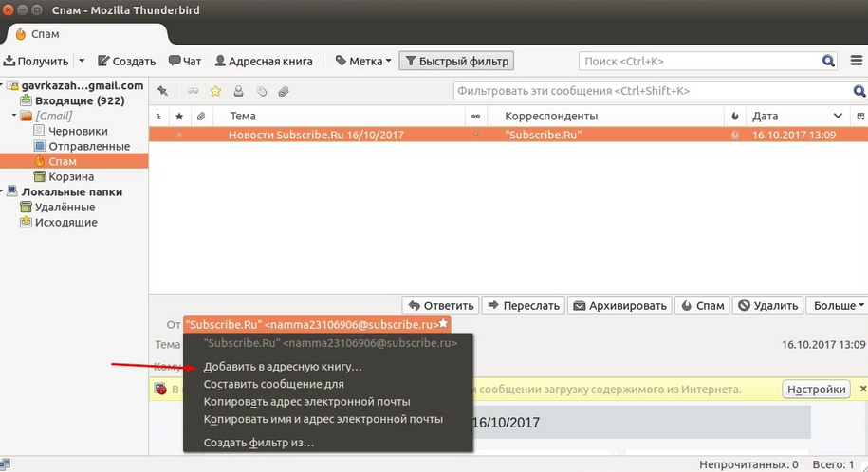Screen dimensions: 868x472
Task: Open the dropdown arrow next to Получить
Action: pos(82,61)
